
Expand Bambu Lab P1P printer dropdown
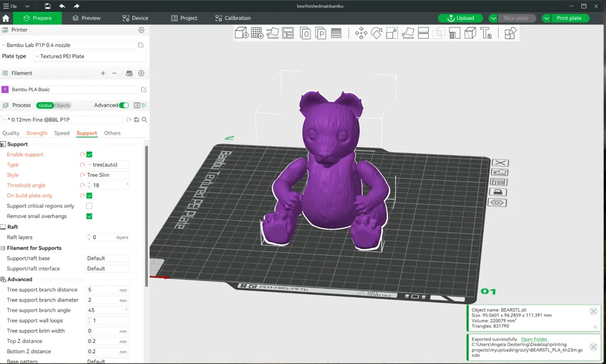coord(70,45)
